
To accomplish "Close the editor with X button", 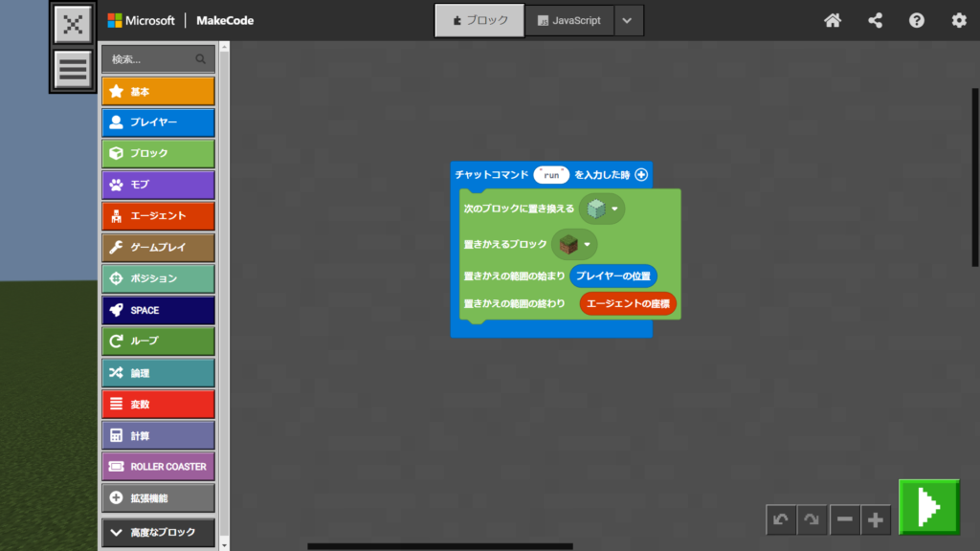I will 73,25.
